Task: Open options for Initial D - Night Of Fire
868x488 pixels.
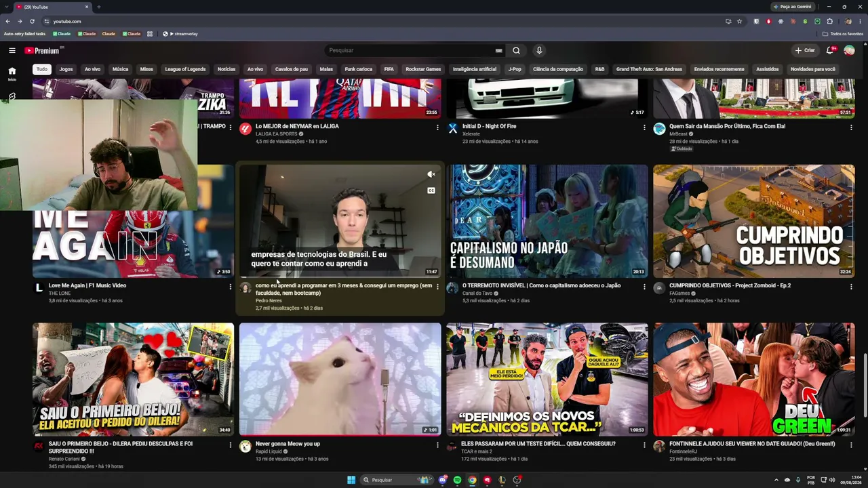Action: [644, 127]
